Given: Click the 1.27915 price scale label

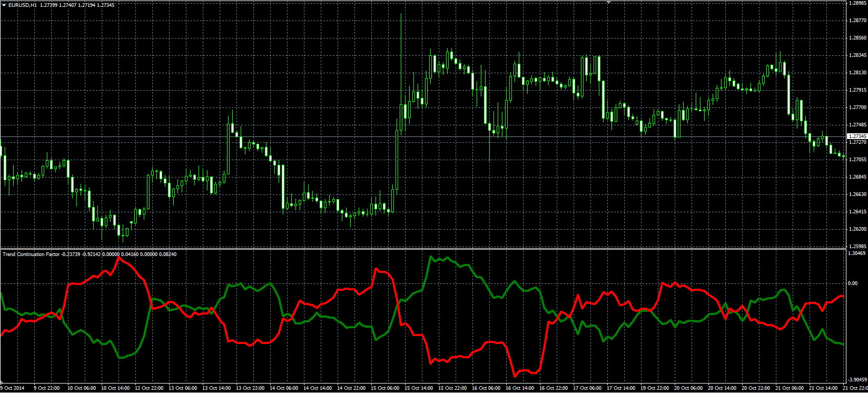Looking at the screenshot, I should tap(857, 90).
